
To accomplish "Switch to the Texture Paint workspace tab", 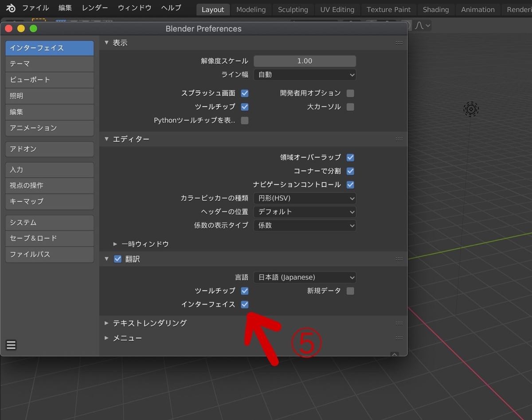I will (x=389, y=9).
